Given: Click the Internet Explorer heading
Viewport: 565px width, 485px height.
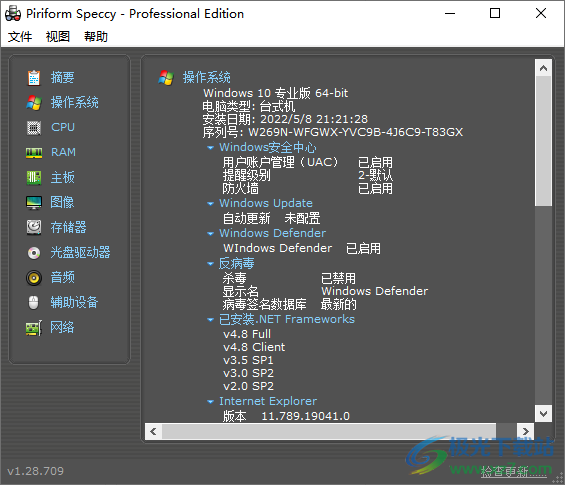Looking at the screenshot, I should [268, 401].
